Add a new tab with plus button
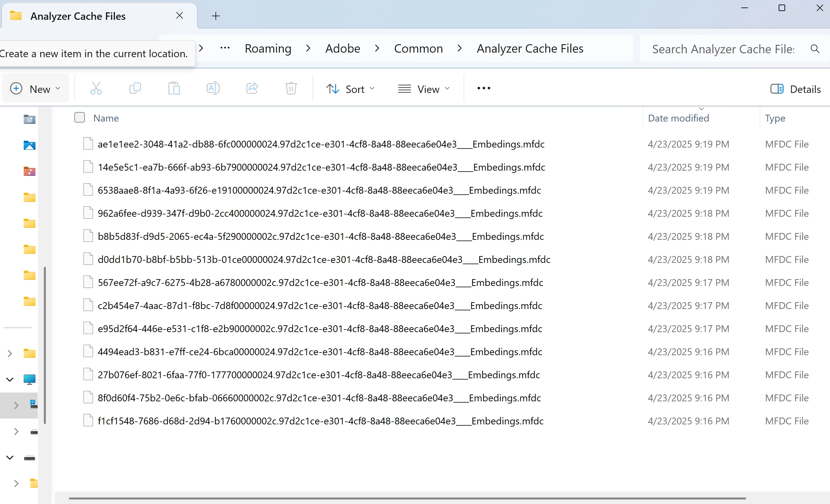This screenshot has width=830, height=504. click(215, 16)
